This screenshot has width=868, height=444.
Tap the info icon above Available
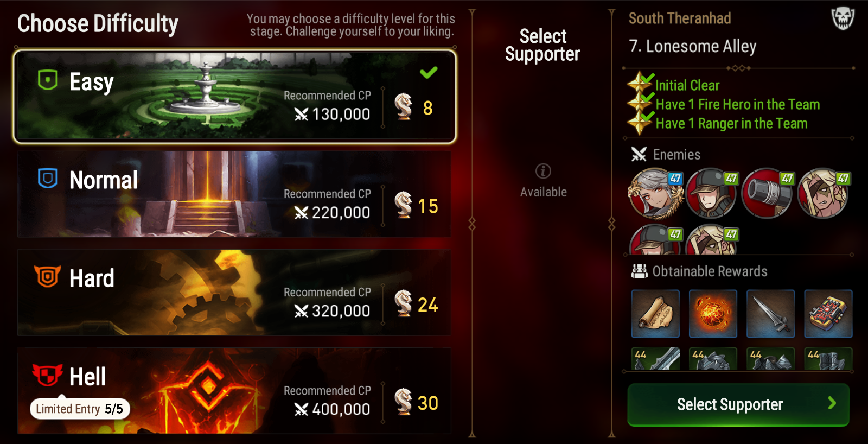543,171
